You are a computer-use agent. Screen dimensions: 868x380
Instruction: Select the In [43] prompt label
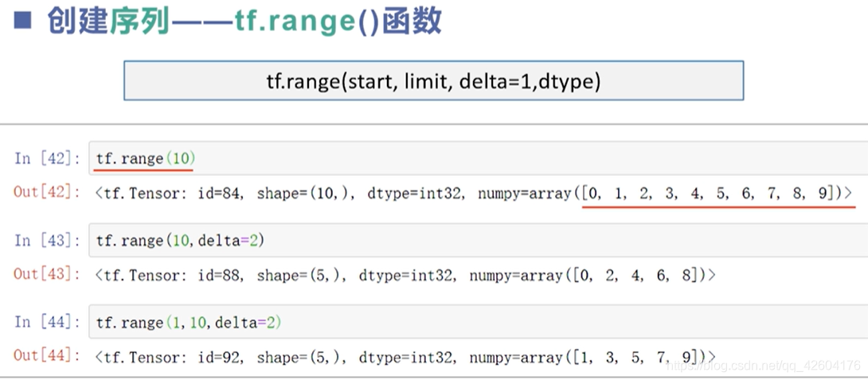pyautogui.click(x=47, y=241)
